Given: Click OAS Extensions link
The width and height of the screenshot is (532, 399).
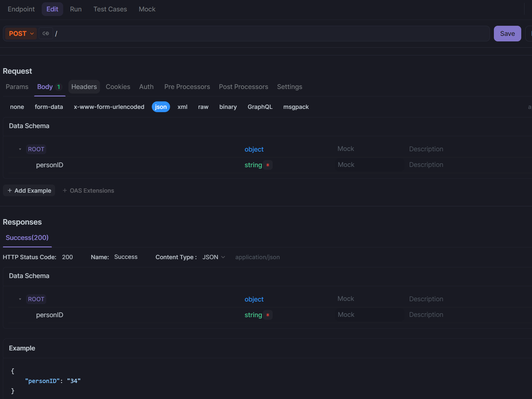Looking at the screenshot, I should click(x=89, y=191).
